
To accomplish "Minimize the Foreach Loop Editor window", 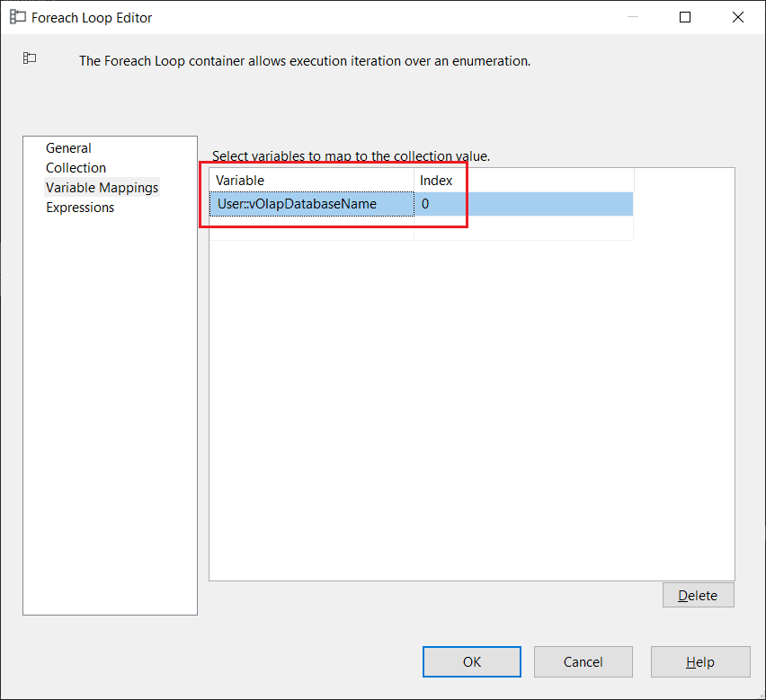I will click(x=632, y=17).
